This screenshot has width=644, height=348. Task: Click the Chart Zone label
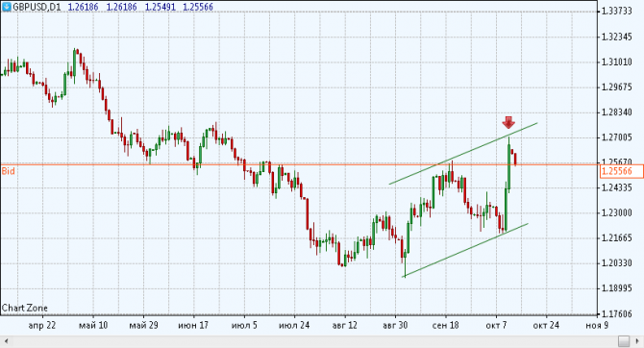point(25,308)
